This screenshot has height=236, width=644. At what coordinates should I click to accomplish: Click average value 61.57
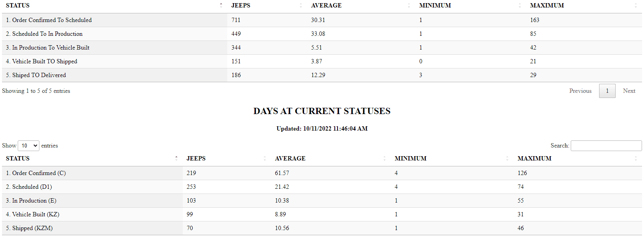pos(282,173)
